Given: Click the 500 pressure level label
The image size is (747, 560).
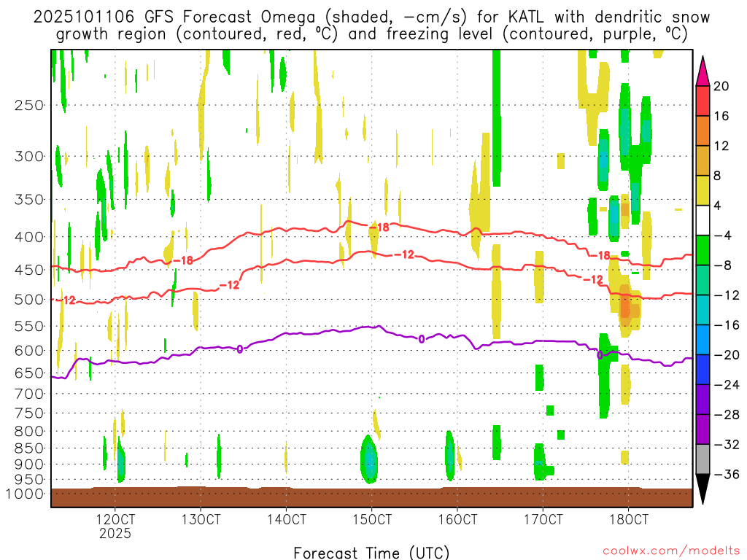Looking at the screenshot, I should (29, 300).
